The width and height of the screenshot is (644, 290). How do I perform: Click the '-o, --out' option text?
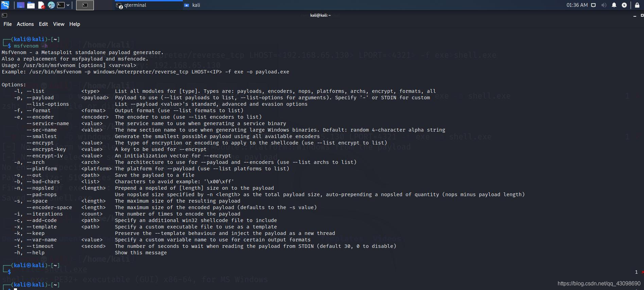28,175
